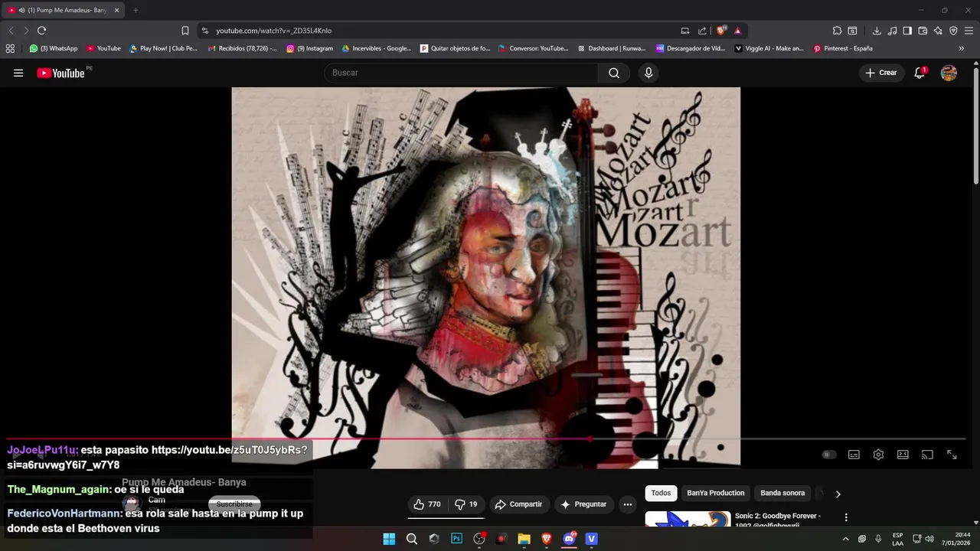Open YouTube notifications bell
The width and height of the screenshot is (980, 551).
click(x=920, y=73)
